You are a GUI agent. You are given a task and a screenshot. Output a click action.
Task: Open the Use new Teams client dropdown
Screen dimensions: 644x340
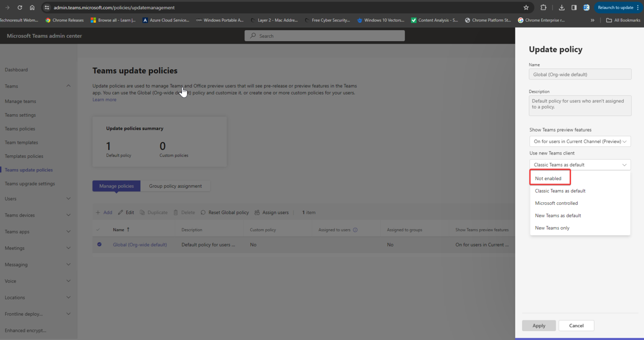point(580,165)
